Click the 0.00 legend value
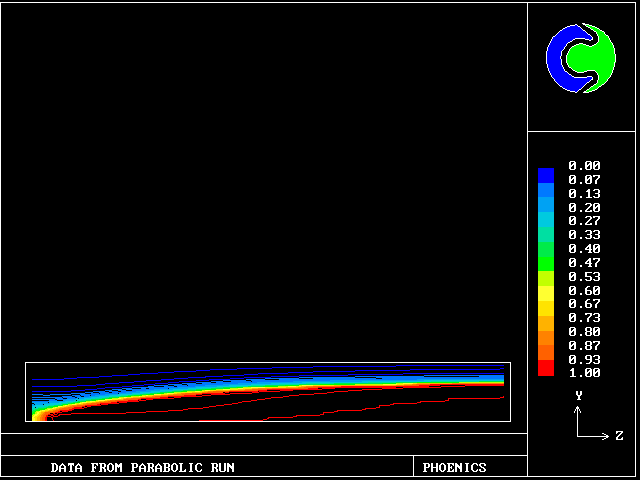Image resolution: width=640 pixels, height=480 pixels. click(x=584, y=166)
